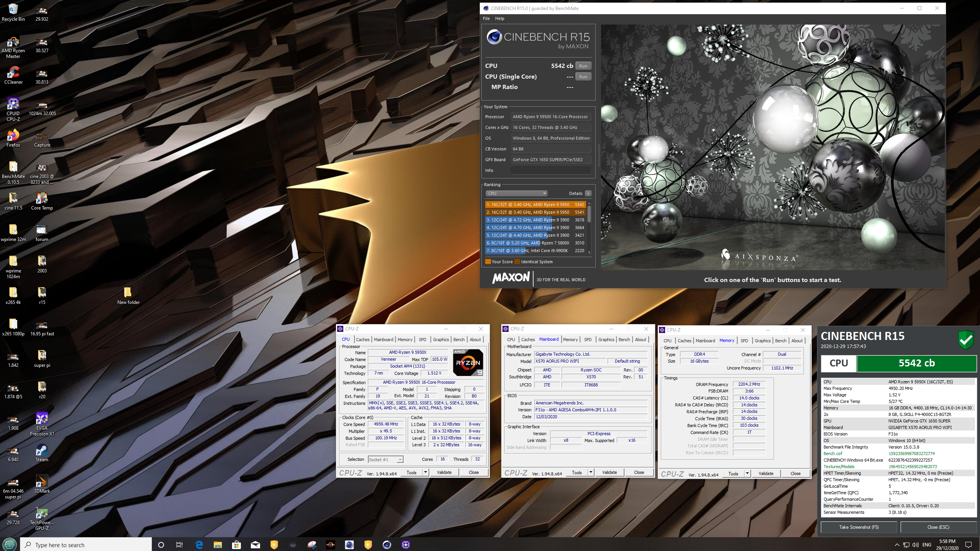
Task: Switch to Caches tab in first CPU-Z
Action: 362,340
